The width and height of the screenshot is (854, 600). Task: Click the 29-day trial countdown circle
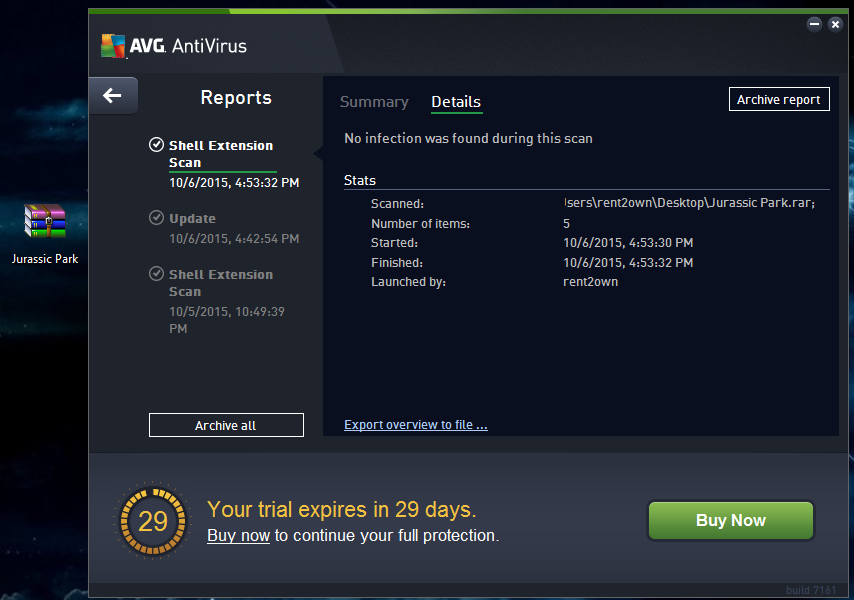click(152, 521)
